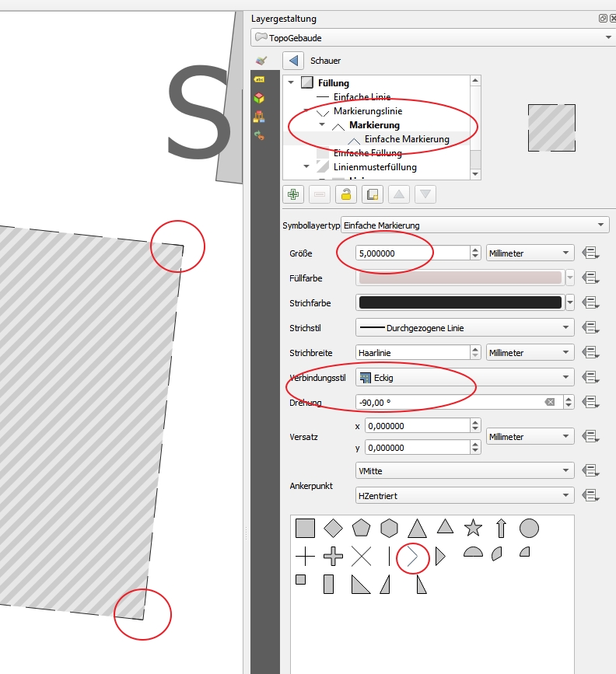Open data-defined override for Strichfarbe
This screenshot has width=616, height=674.
click(x=590, y=303)
